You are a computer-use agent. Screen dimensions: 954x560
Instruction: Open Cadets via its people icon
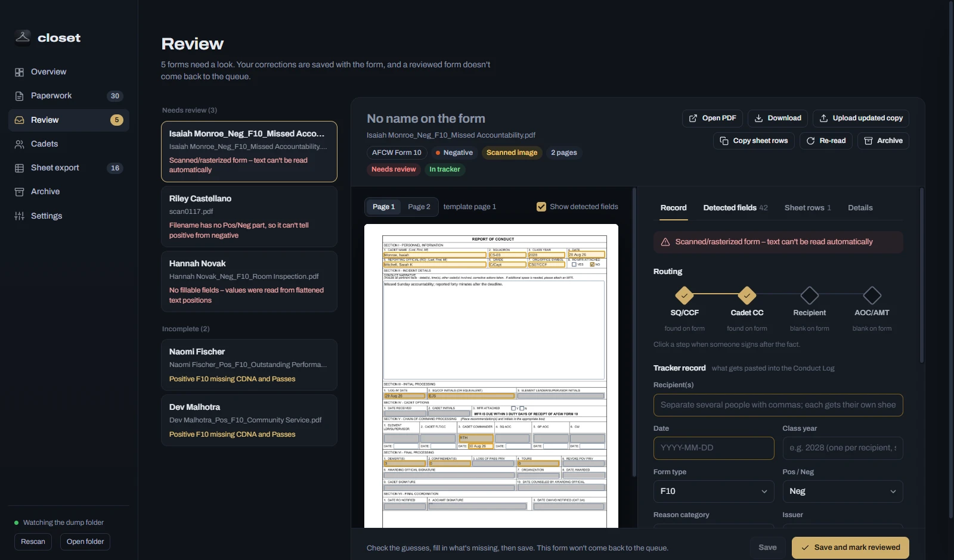pyautogui.click(x=19, y=144)
